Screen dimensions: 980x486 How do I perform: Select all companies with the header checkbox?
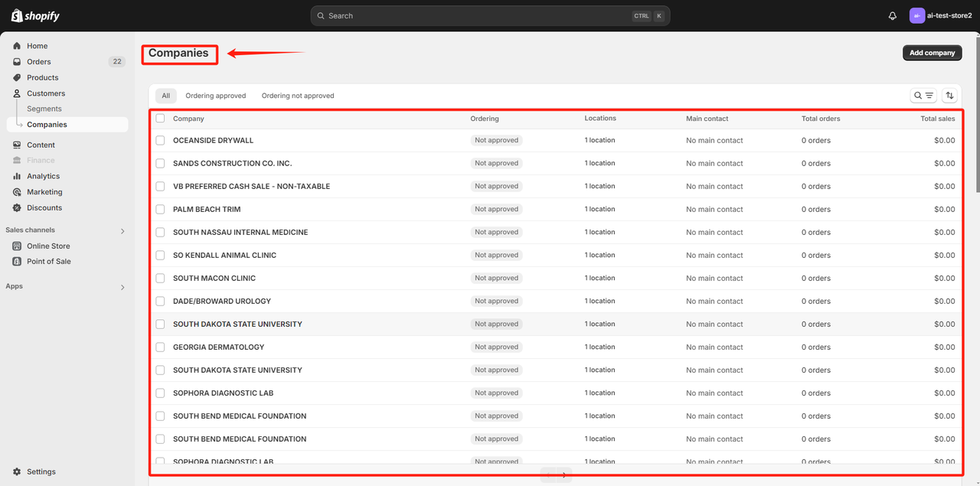160,119
